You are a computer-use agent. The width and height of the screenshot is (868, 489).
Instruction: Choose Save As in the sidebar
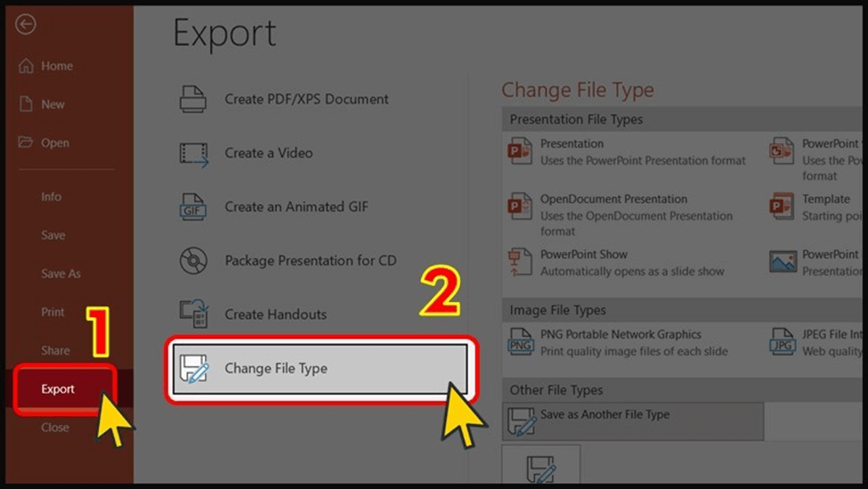click(x=61, y=273)
